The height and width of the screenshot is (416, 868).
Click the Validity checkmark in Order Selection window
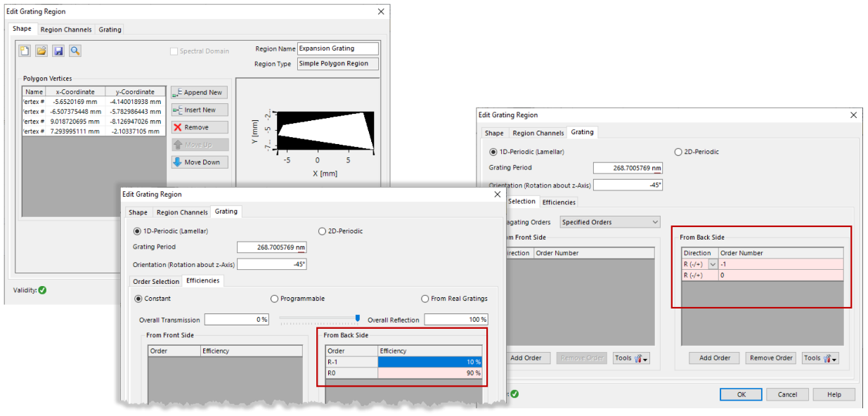[x=514, y=394]
